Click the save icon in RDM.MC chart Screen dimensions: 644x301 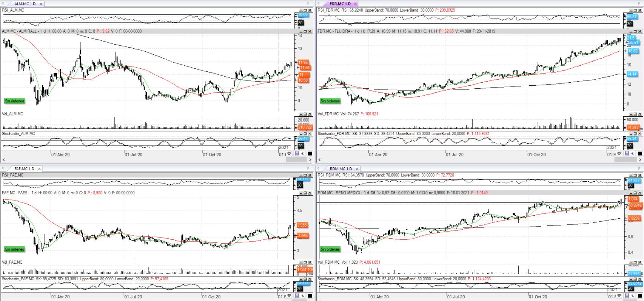(627, 296)
